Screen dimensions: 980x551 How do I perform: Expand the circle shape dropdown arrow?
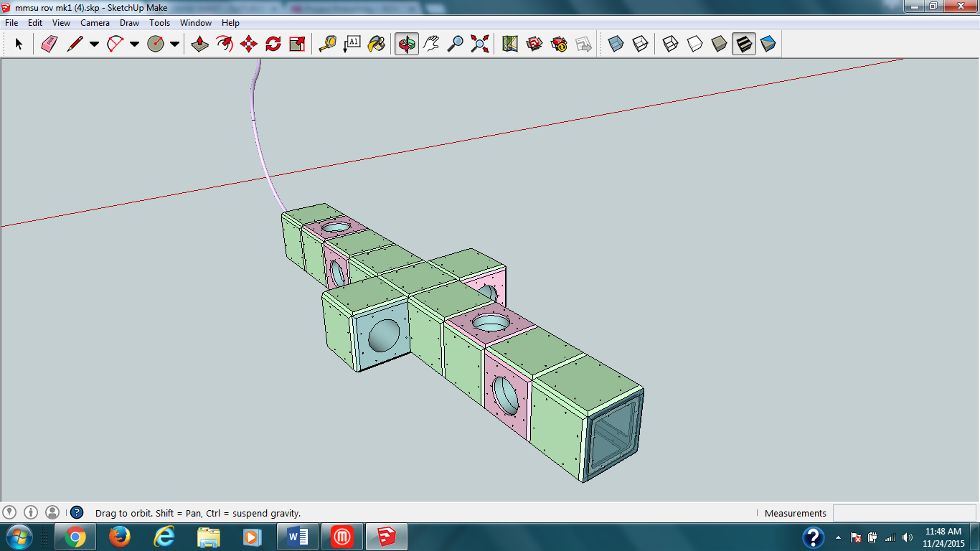tap(174, 44)
